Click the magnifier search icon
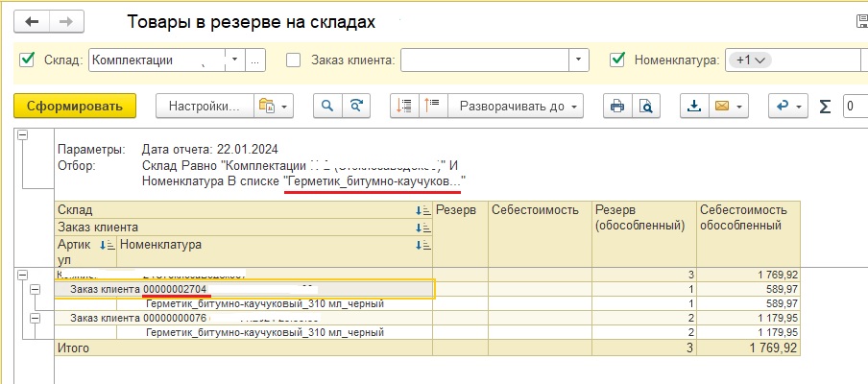868x384 pixels. tap(327, 106)
